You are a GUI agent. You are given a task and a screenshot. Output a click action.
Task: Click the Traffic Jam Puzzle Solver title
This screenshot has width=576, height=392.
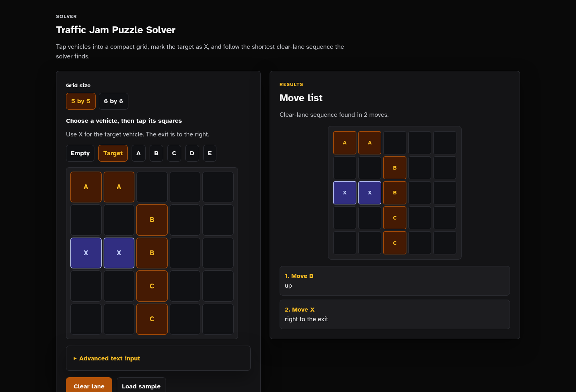116,30
